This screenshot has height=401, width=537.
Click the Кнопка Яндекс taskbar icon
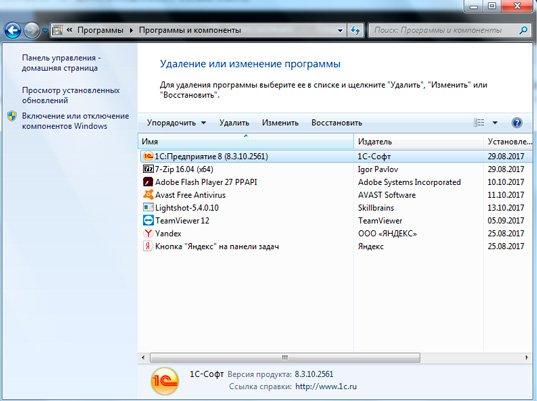pyautogui.click(x=148, y=246)
